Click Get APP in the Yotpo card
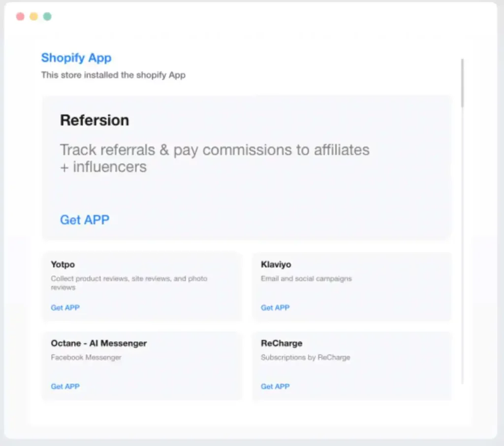504x446 pixels. coord(65,308)
